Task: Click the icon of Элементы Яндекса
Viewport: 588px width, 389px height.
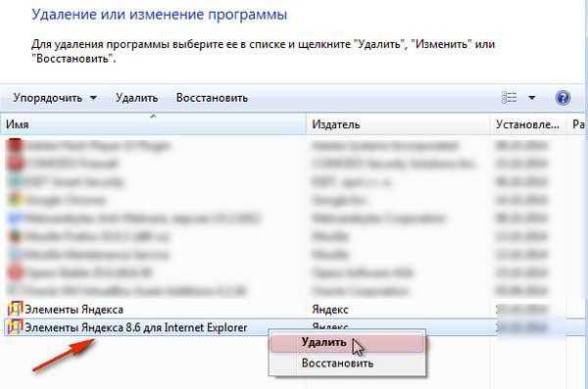Action: 16,309
